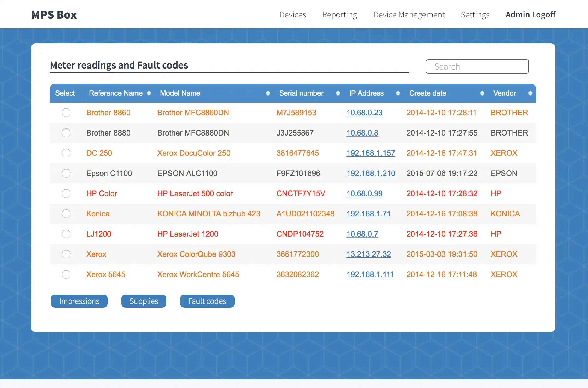Click the Model Name column header
This screenshot has height=388, width=588.
pos(180,93)
